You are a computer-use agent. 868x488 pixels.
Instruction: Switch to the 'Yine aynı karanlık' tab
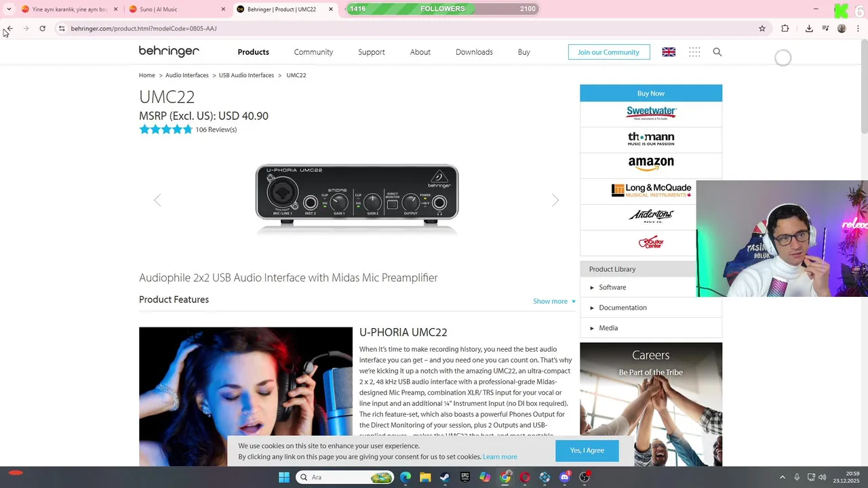pos(69,9)
